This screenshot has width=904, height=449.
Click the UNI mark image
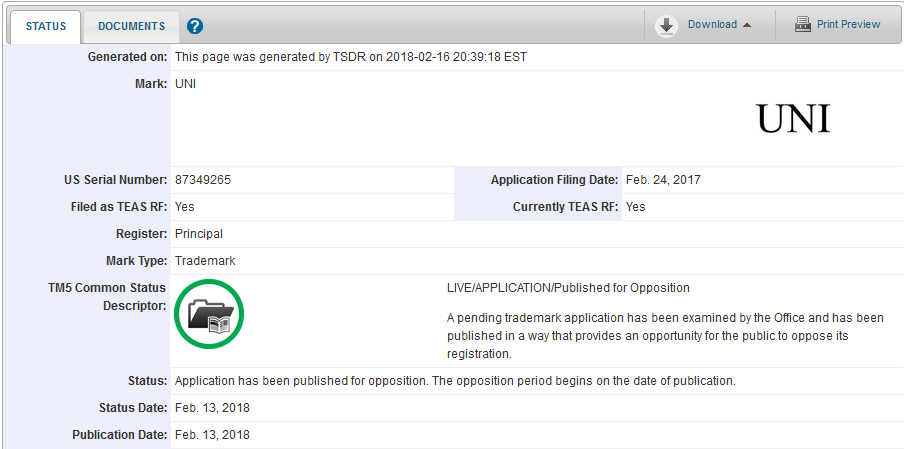pyautogui.click(x=793, y=119)
